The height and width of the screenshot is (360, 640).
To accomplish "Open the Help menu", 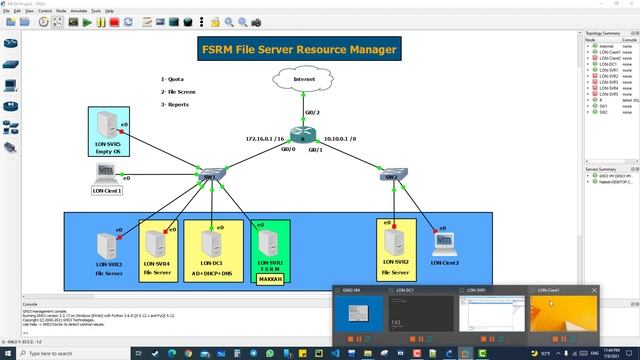I will [109, 11].
